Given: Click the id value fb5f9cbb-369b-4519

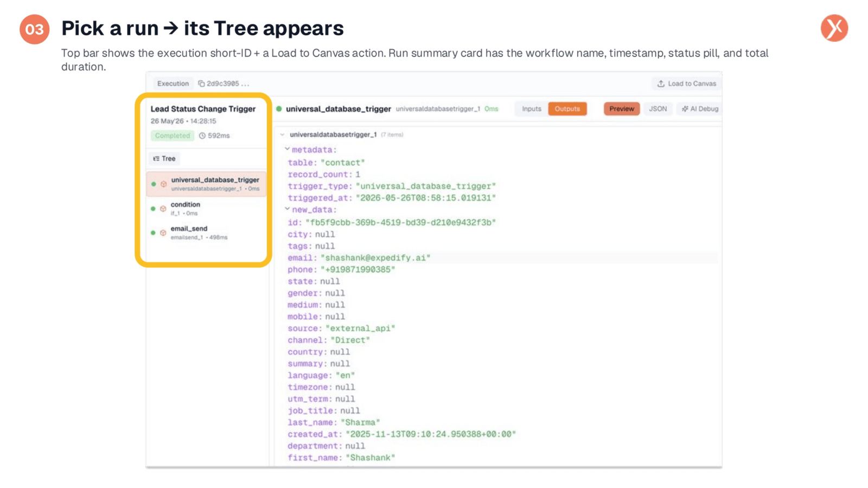Looking at the screenshot, I should (400, 222).
